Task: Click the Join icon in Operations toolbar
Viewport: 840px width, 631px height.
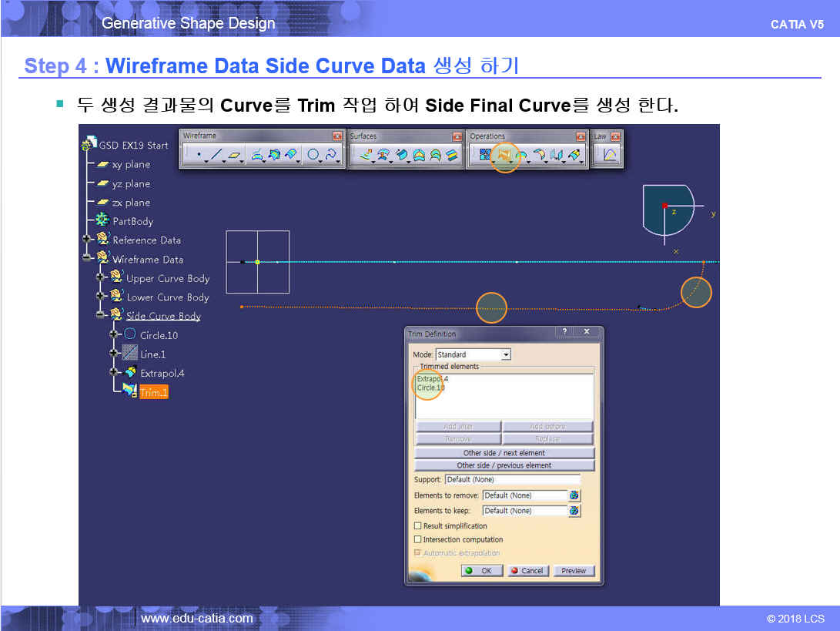Action: 485,156
